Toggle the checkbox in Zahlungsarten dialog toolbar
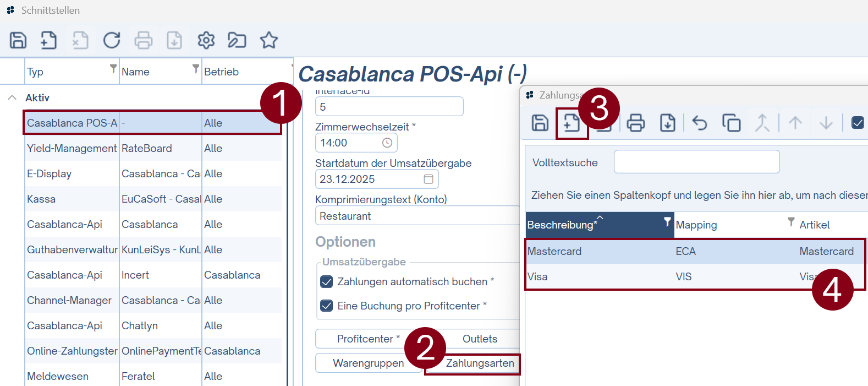 858,122
